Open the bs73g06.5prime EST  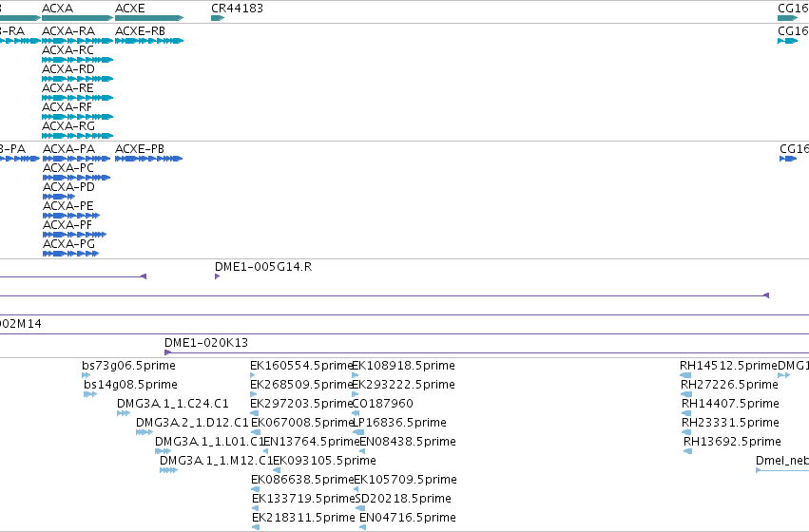click(87, 375)
